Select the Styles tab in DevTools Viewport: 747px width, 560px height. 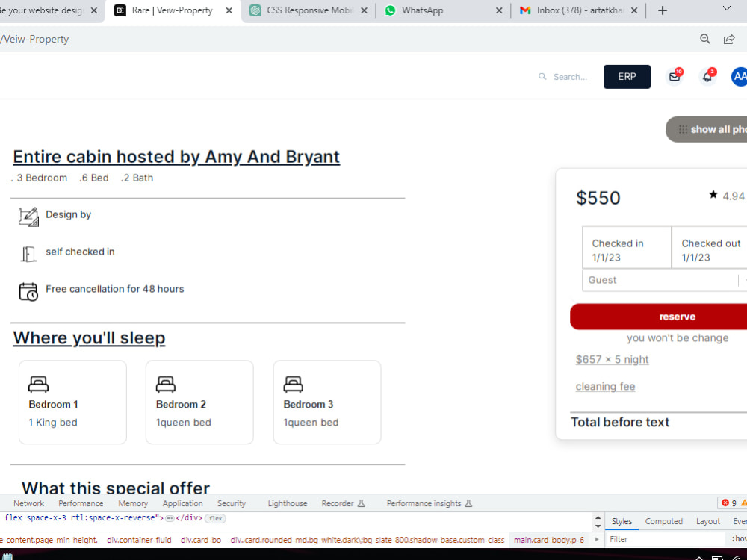coord(622,521)
